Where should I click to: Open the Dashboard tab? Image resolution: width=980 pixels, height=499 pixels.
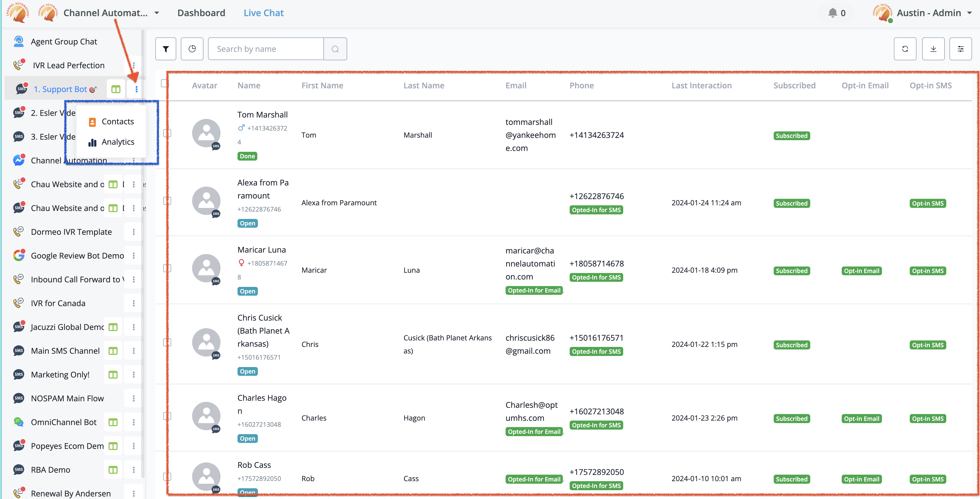pos(201,13)
